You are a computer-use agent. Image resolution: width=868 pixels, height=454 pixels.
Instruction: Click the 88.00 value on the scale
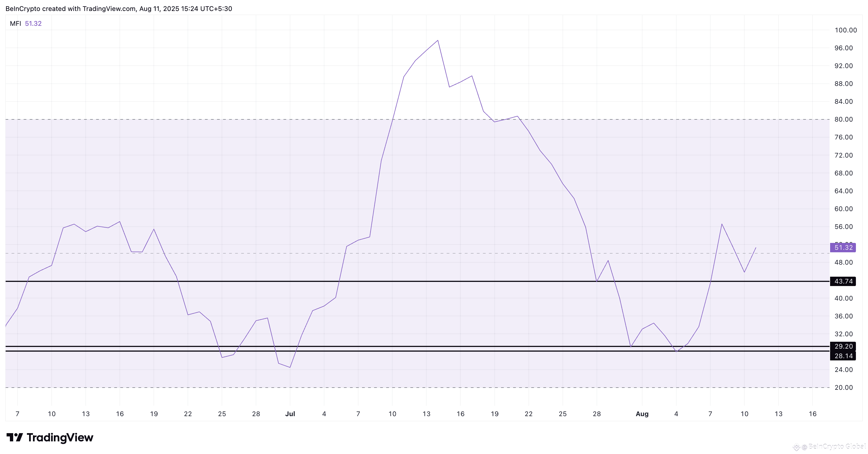pyautogui.click(x=843, y=83)
